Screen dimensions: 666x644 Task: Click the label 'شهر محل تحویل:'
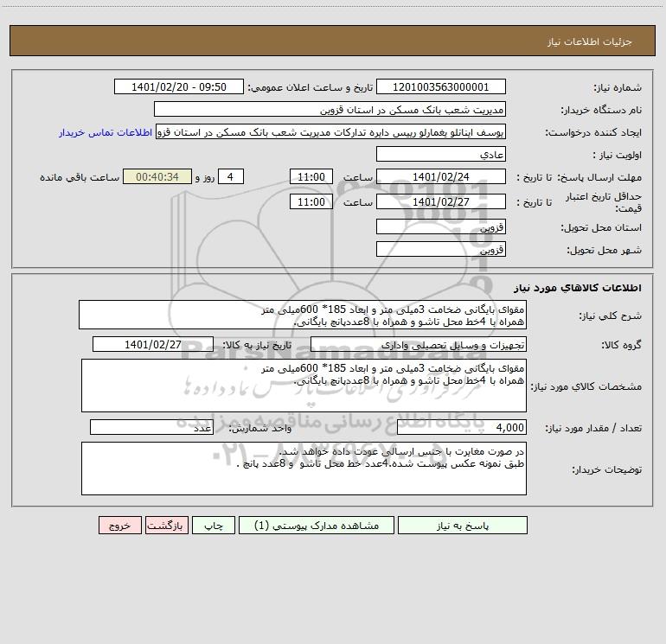click(x=605, y=251)
